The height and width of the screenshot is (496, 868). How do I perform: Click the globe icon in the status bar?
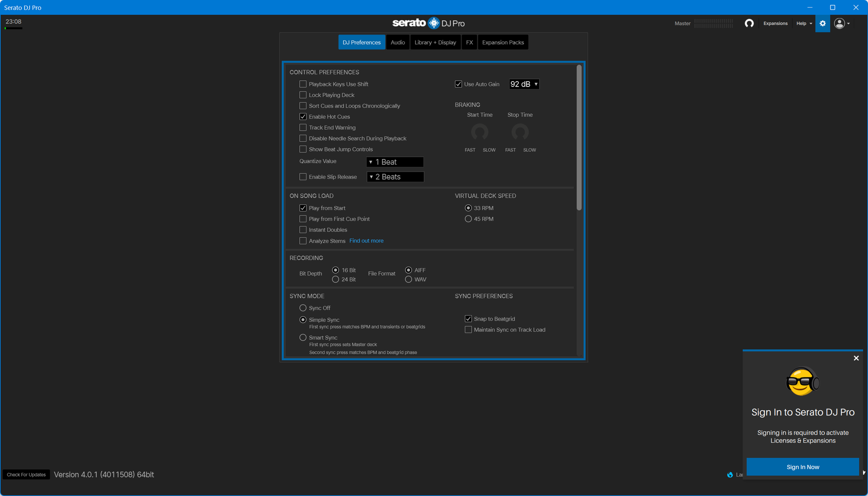coord(730,475)
